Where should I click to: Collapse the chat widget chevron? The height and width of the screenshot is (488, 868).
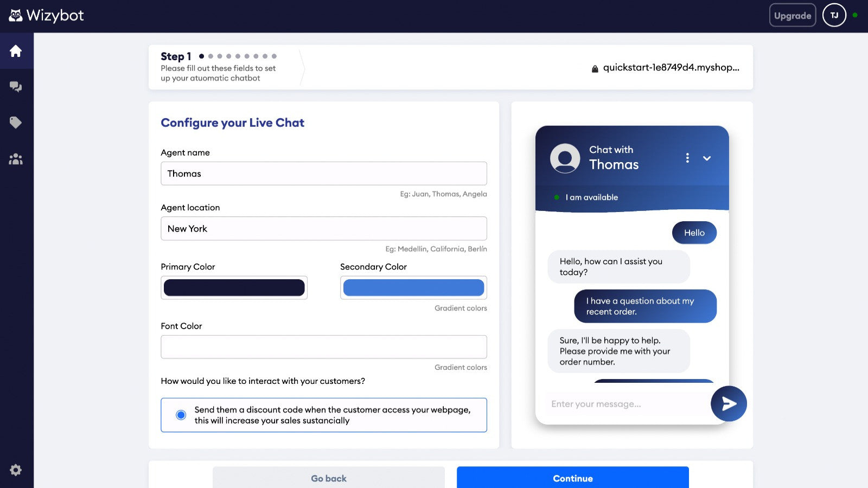[x=707, y=158]
